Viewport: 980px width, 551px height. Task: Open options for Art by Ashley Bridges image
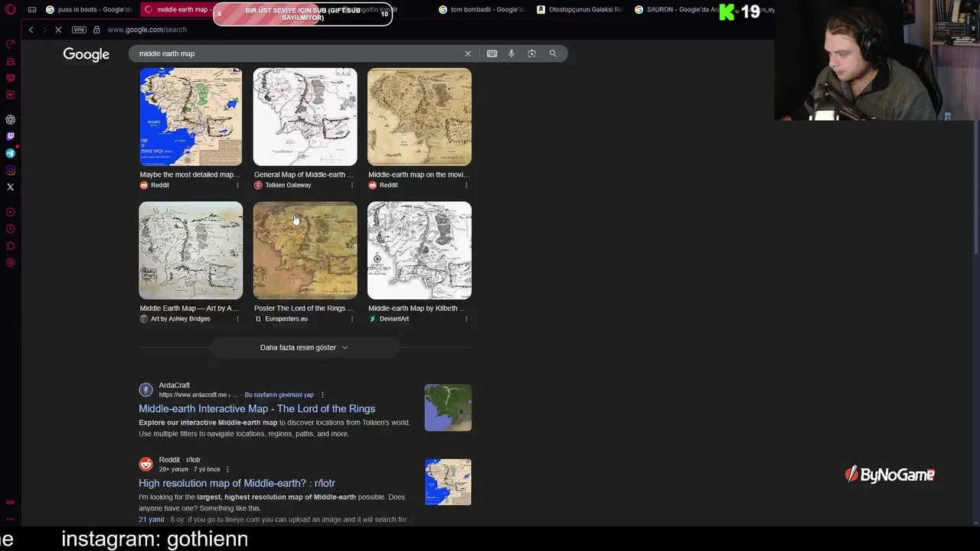click(237, 319)
